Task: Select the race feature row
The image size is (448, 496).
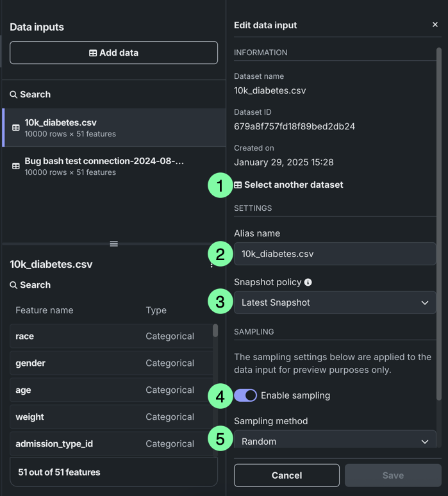Action: click(x=109, y=336)
